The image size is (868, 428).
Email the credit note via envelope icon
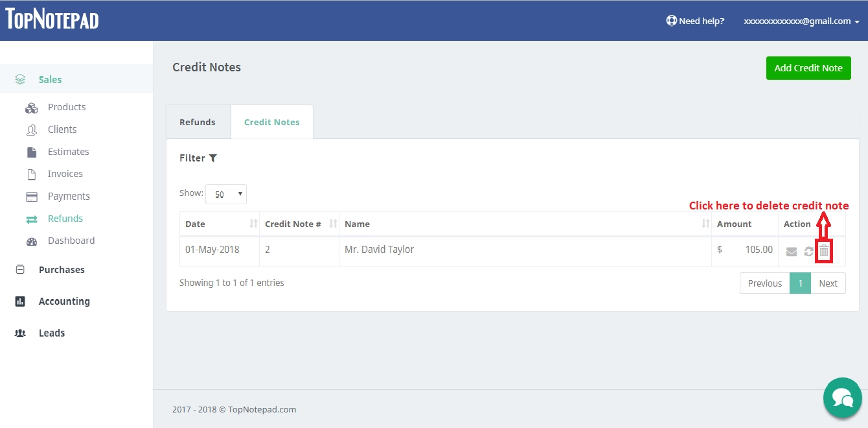click(792, 251)
